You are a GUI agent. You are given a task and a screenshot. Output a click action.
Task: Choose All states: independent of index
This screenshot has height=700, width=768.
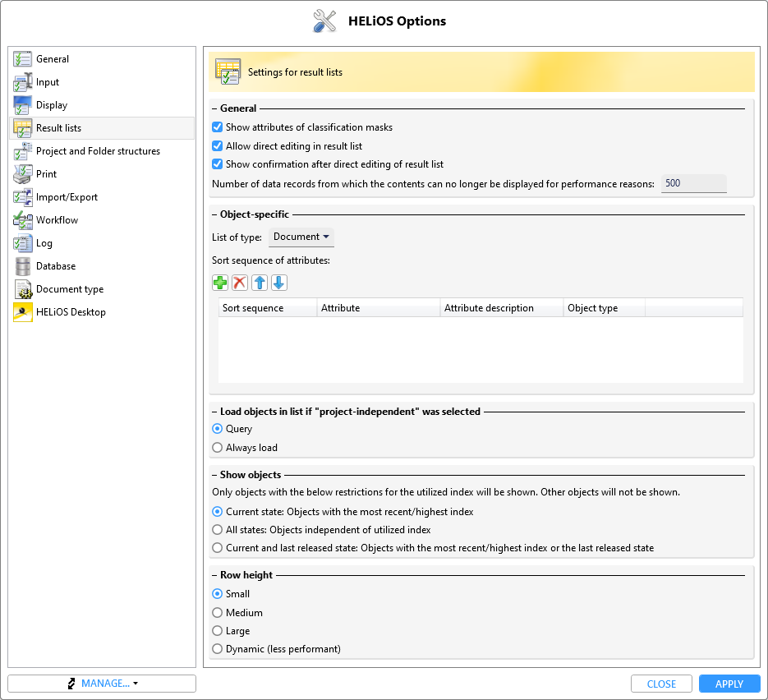pyautogui.click(x=218, y=530)
